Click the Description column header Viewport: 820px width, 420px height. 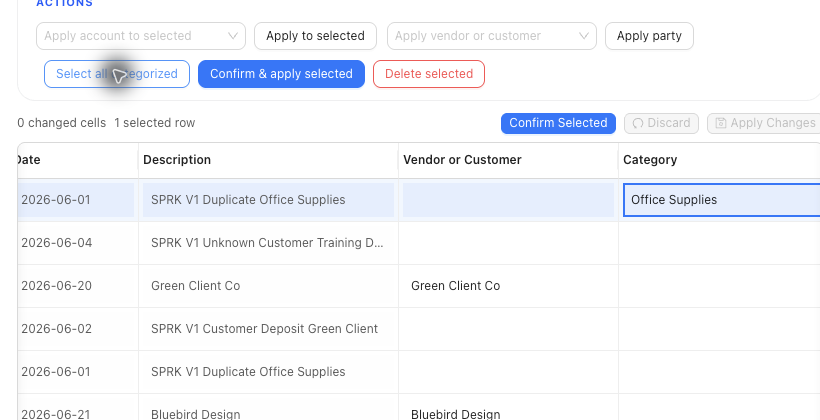pos(268,160)
